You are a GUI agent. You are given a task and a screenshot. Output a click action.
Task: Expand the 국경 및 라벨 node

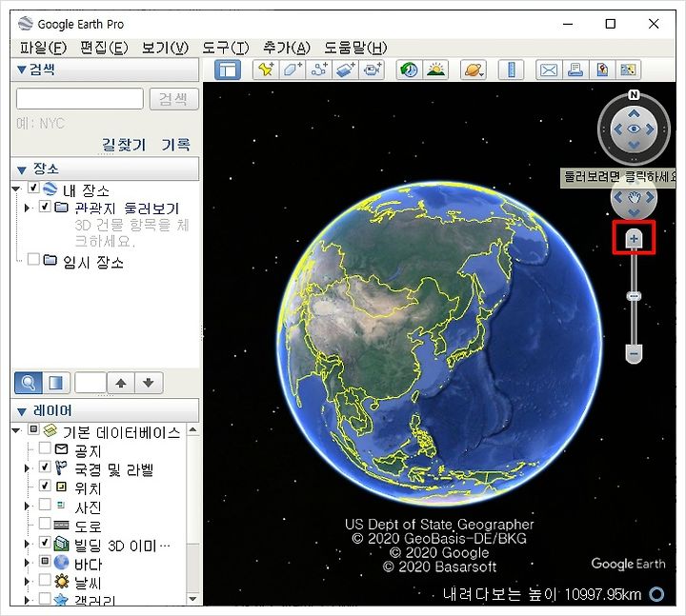pyautogui.click(x=27, y=468)
